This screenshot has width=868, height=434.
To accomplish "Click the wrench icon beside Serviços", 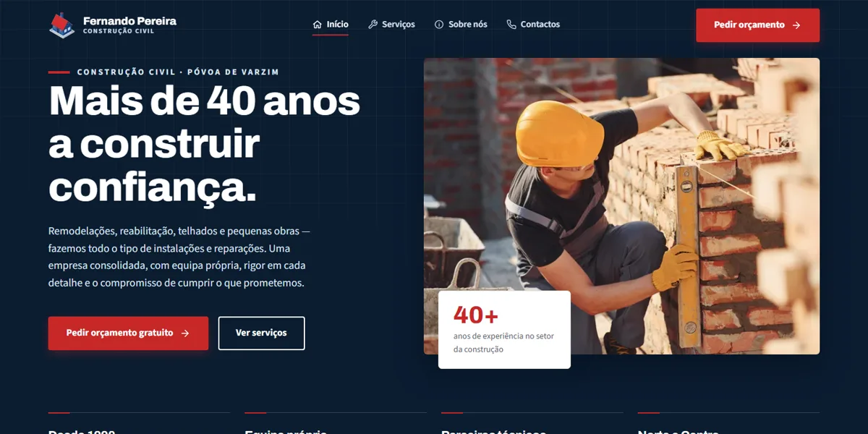I will 373,25.
